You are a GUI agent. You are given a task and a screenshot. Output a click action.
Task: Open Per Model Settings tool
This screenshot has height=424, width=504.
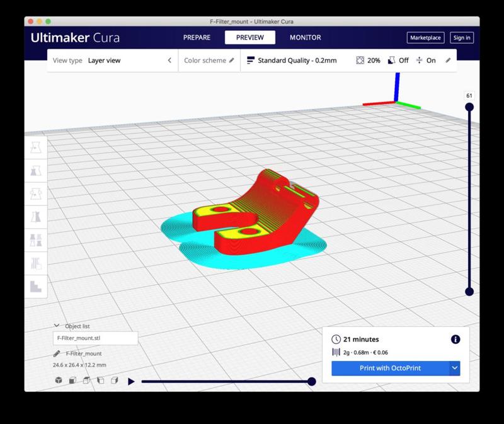[36, 240]
